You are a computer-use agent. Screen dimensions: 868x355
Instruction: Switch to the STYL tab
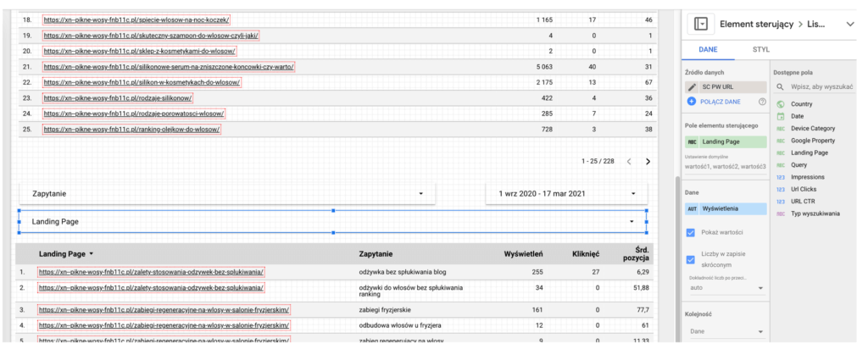[x=761, y=50]
